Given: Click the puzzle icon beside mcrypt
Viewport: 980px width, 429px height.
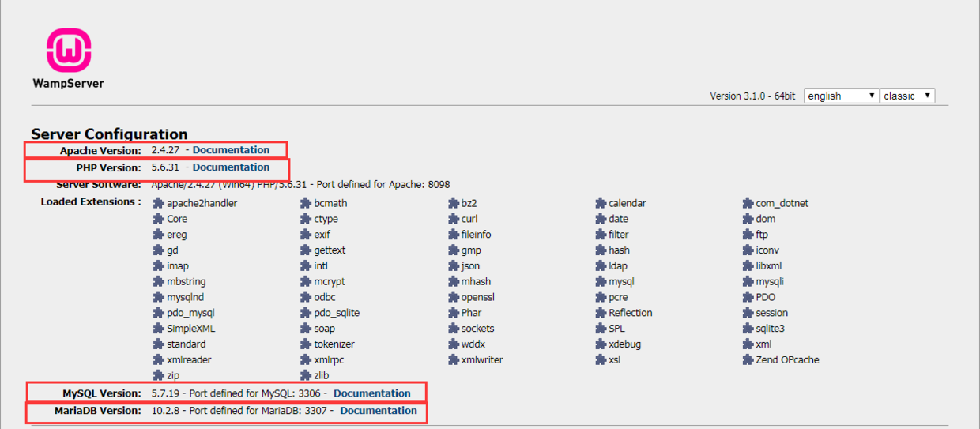Looking at the screenshot, I should coord(306,281).
